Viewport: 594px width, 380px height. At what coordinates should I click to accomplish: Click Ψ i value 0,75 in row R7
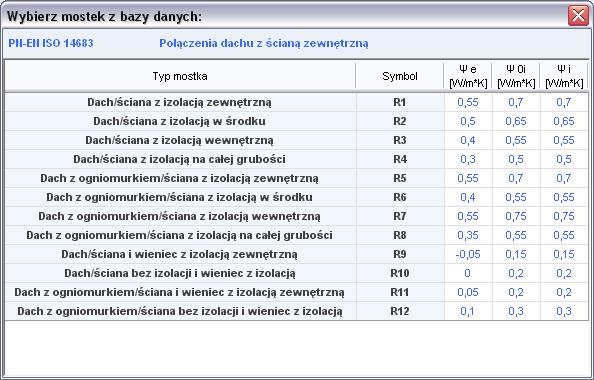(x=564, y=216)
